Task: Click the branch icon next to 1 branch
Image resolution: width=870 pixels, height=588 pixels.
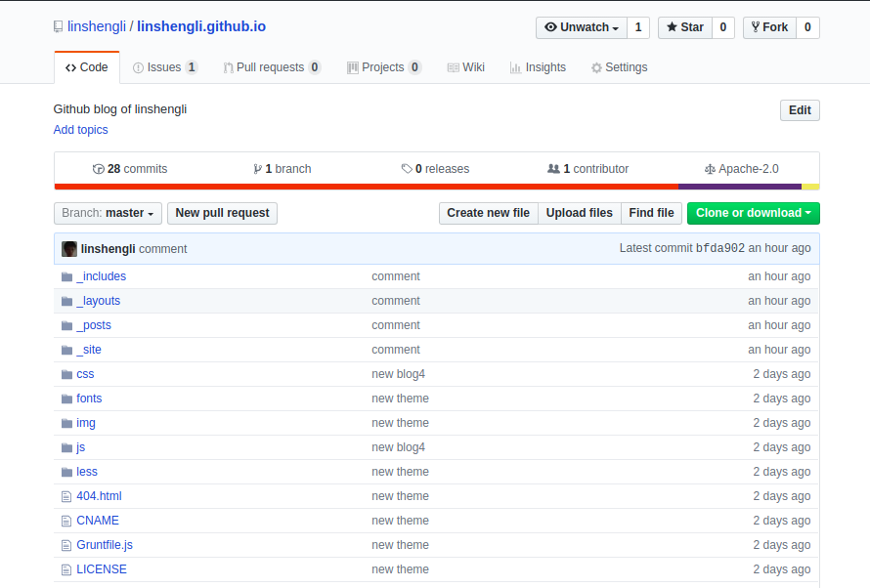Action: pyautogui.click(x=256, y=168)
